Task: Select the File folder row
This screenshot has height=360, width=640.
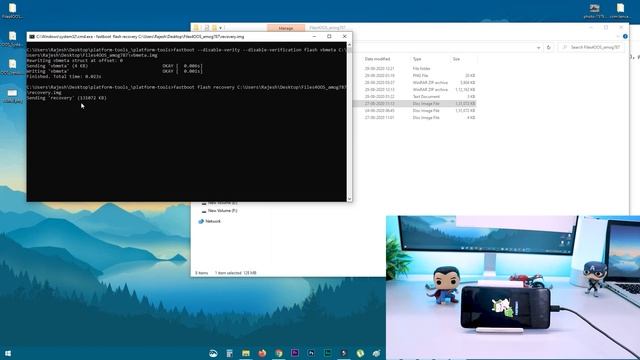Action: click(414, 69)
